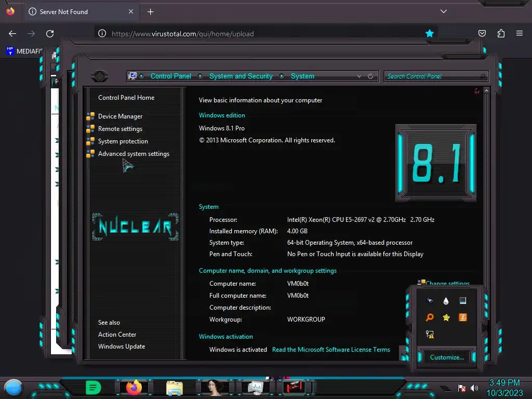
Task: Open the portrait app on taskbar
Action: 214,388
